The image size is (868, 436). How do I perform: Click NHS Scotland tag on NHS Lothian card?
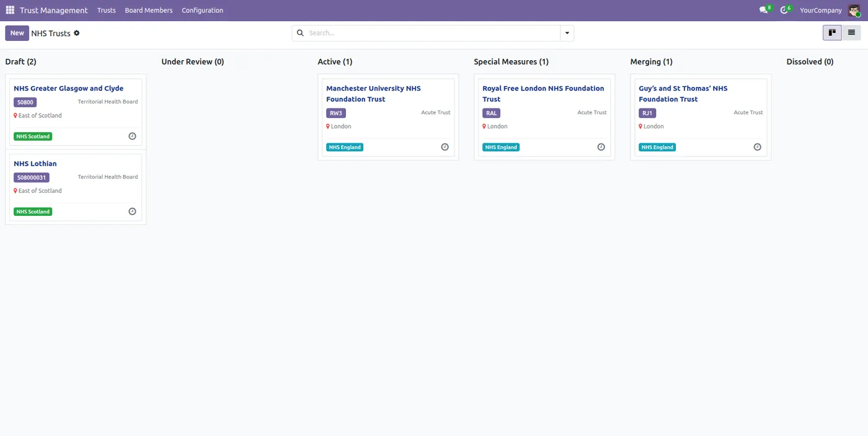33,211
